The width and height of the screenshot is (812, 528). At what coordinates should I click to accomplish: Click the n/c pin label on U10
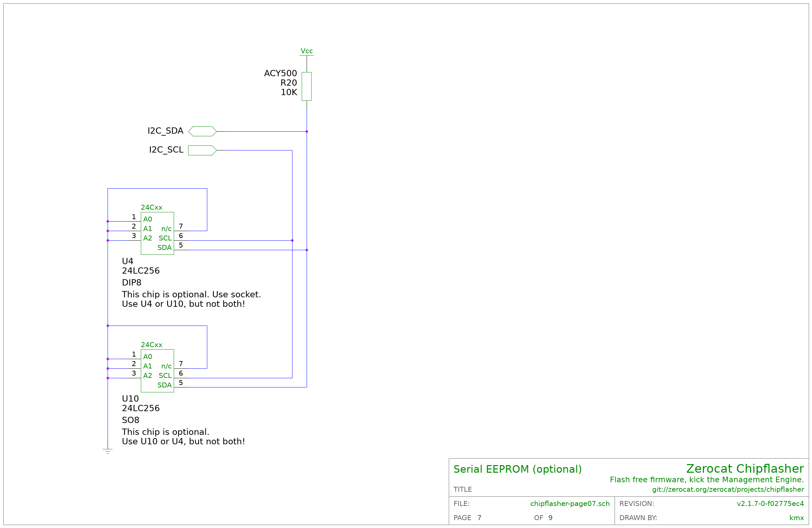point(166,366)
